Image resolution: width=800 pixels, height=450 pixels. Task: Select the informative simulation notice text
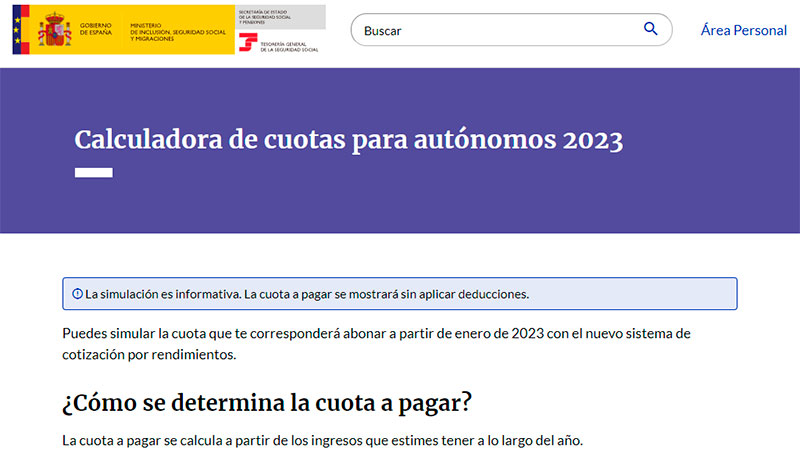[306, 294]
